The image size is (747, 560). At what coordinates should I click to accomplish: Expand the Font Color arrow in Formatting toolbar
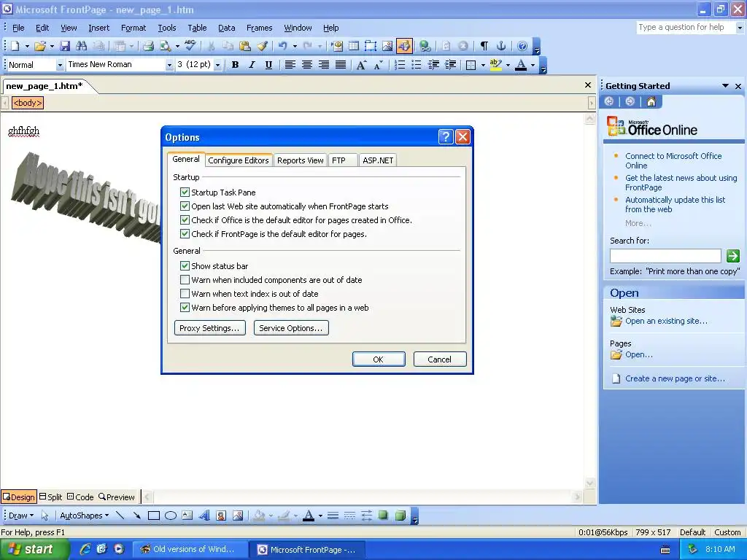533,65
